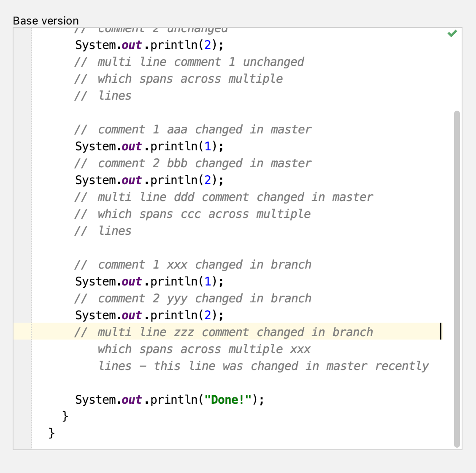Screen dimensions: 476x473
Task: Click the highlighted "multi line zzz comment" line
Action: click(235, 332)
